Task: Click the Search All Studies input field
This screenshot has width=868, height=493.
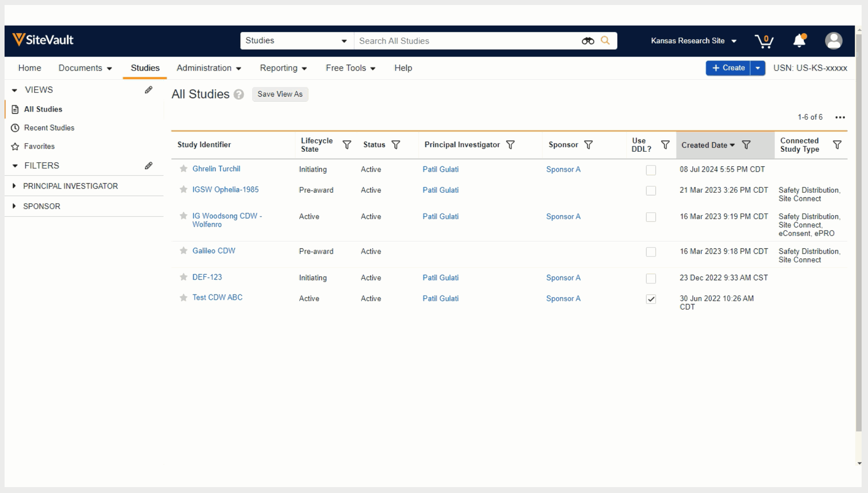Action: tap(465, 41)
